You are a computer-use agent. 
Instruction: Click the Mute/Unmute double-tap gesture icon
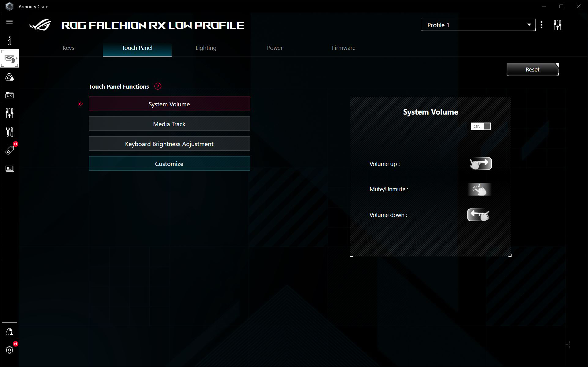point(479,189)
